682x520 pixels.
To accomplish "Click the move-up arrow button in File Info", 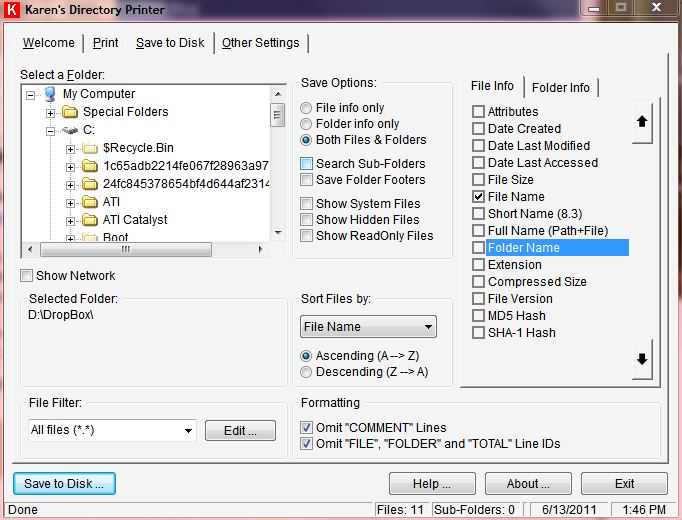I will tap(642, 123).
